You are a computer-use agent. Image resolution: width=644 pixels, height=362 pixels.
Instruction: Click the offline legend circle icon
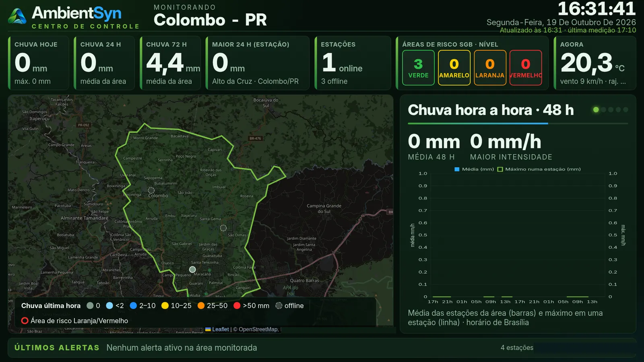279,306
